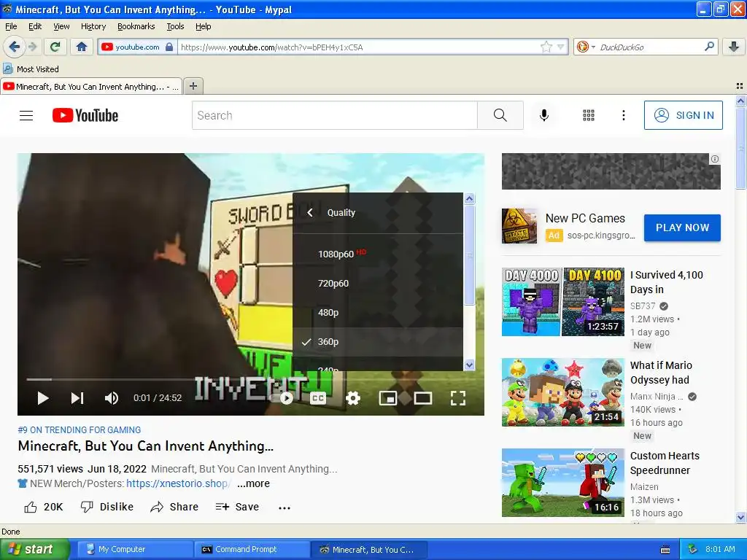The height and width of the screenshot is (560, 747).
Task: Open the browser home page icon
Action: click(x=82, y=47)
